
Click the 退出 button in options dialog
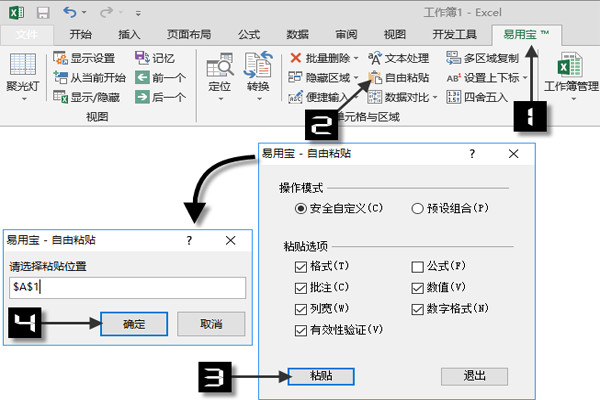coord(474,376)
